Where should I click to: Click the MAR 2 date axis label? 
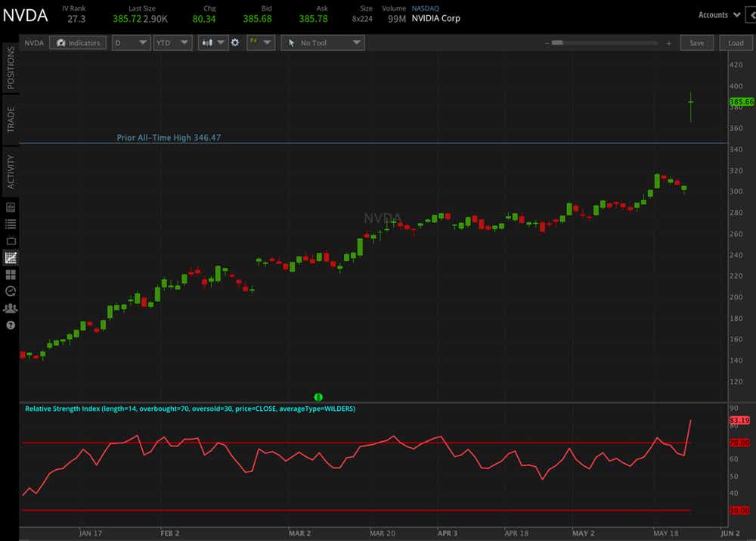(x=299, y=533)
